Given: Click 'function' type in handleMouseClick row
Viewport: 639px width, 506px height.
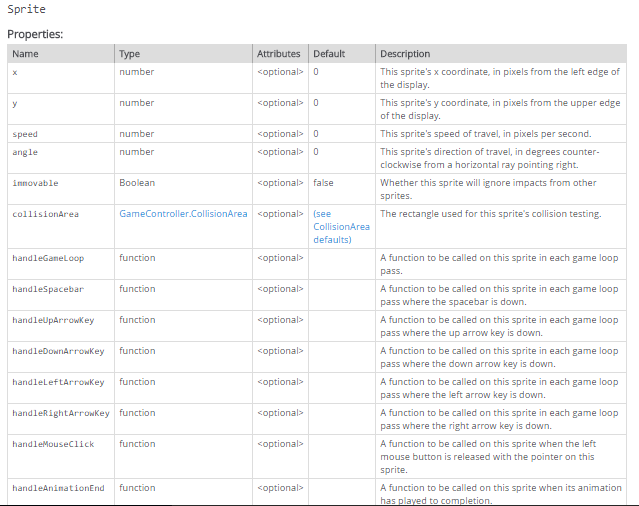Looking at the screenshot, I should coord(137,444).
